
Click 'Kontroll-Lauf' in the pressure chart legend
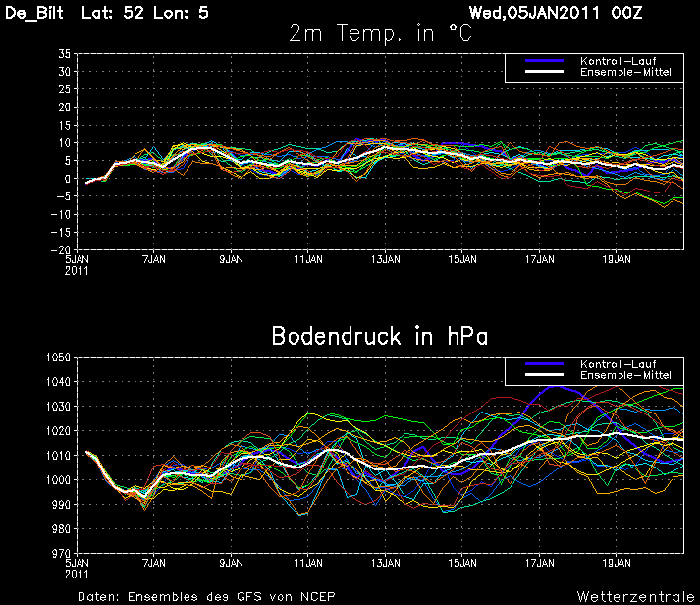tap(618, 364)
